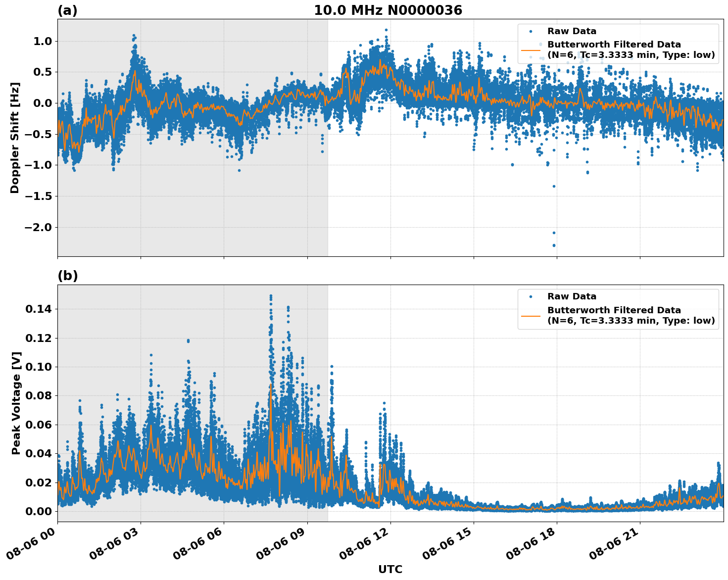728x580 pixels.
Task: Click the orange filtered curve peak near 08-06 08
Action: (x=271, y=384)
